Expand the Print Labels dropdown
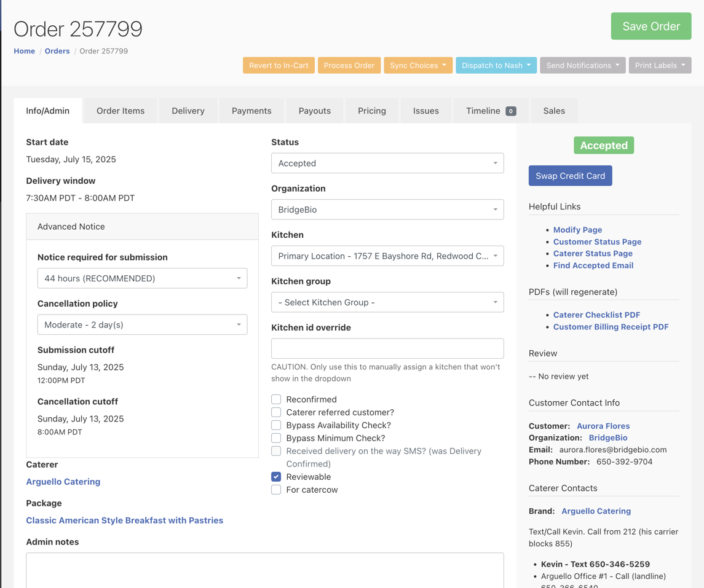The height and width of the screenshot is (588, 704). click(x=660, y=65)
